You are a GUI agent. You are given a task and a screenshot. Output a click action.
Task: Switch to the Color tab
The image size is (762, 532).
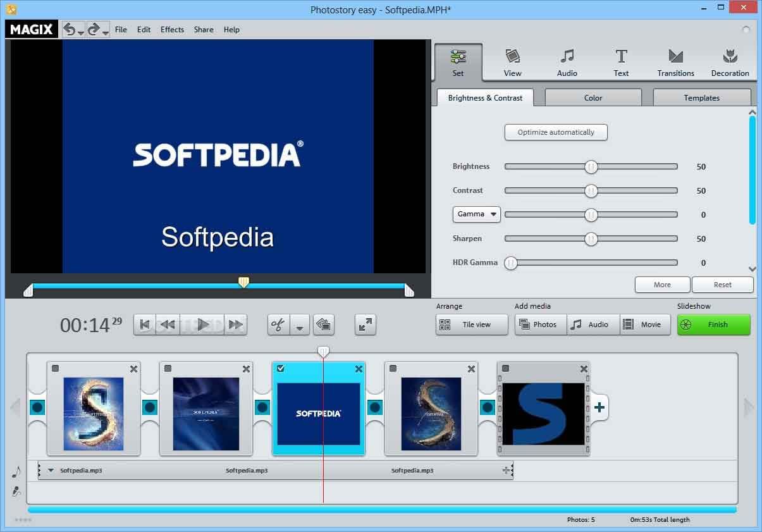pos(593,98)
